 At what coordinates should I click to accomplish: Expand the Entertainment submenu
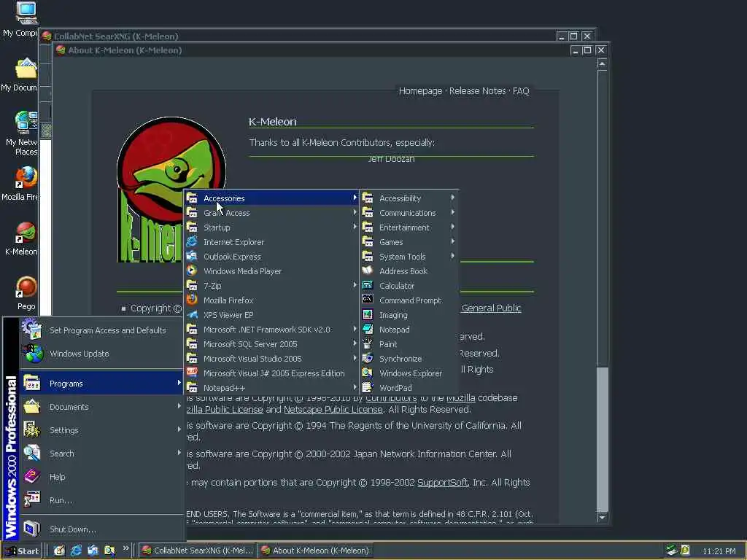click(409, 227)
